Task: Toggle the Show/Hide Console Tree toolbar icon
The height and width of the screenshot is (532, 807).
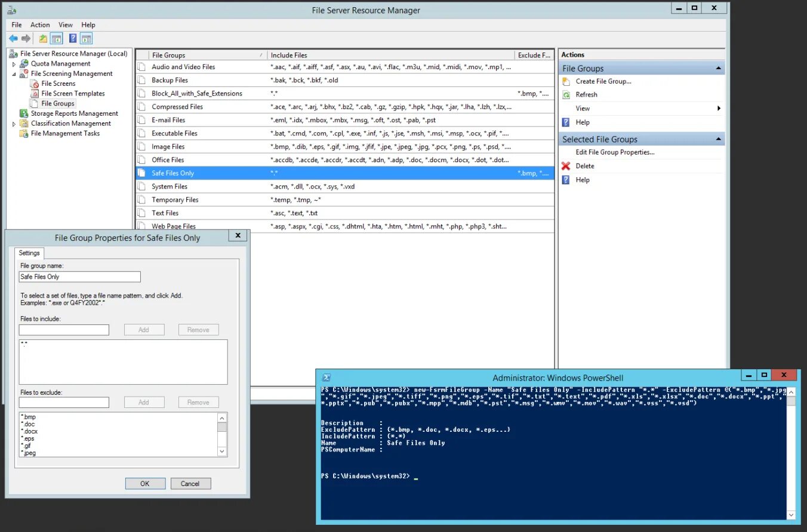Action: [56, 39]
